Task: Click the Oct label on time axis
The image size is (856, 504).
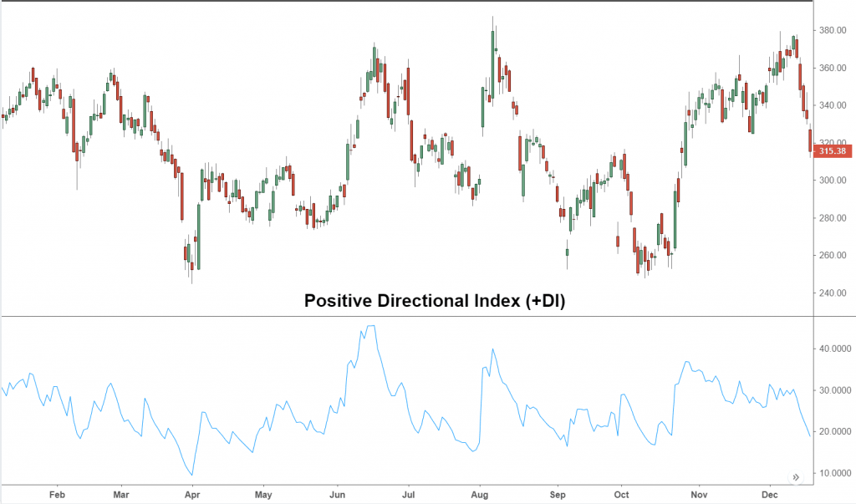Action: pyautogui.click(x=621, y=495)
